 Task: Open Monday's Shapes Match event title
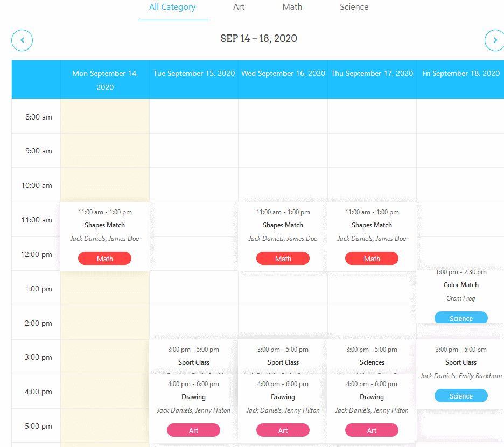pos(105,225)
